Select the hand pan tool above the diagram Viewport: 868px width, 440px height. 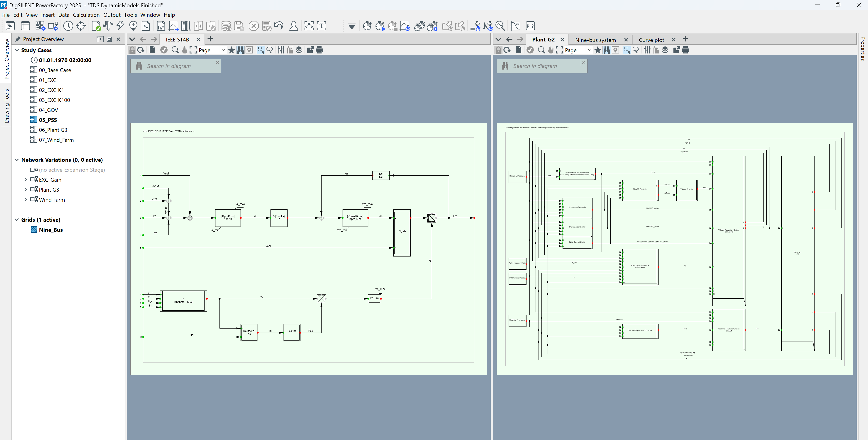tap(185, 50)
